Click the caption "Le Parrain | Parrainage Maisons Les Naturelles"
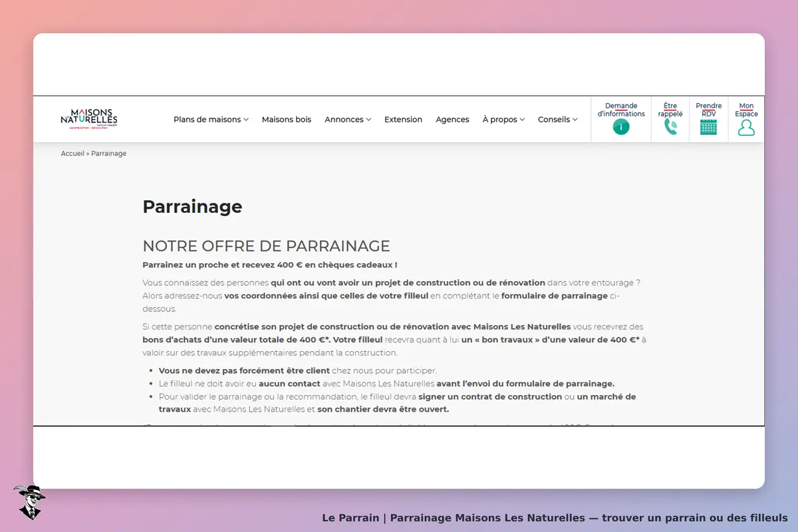 (x=454, y=518)
